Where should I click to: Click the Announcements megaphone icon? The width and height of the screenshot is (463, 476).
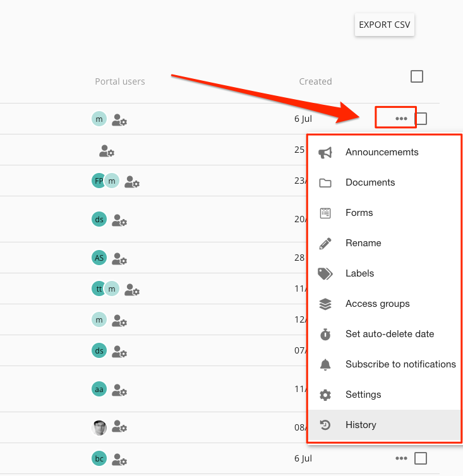coord(325,152)
